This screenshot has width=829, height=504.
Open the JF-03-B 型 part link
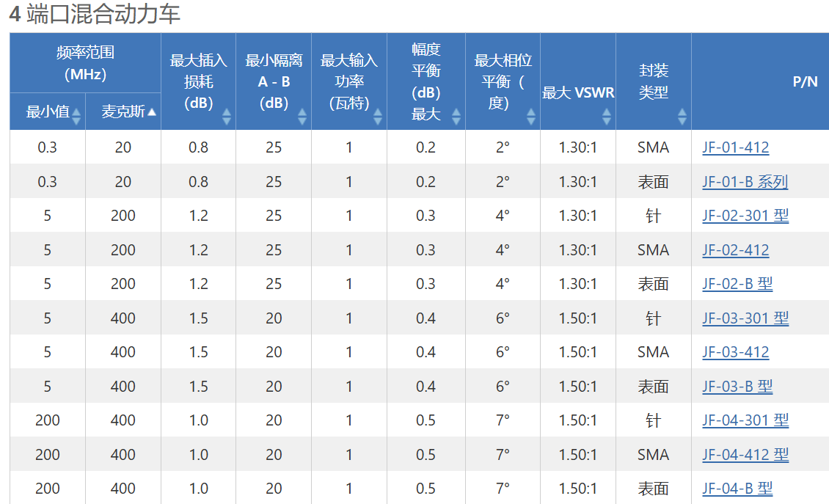coord(737,387)
